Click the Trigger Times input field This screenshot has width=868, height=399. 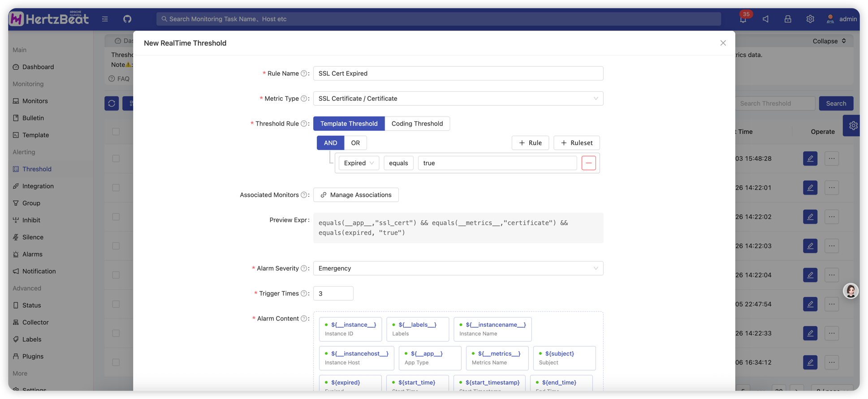pyautogui.click(x=333, y=293)
